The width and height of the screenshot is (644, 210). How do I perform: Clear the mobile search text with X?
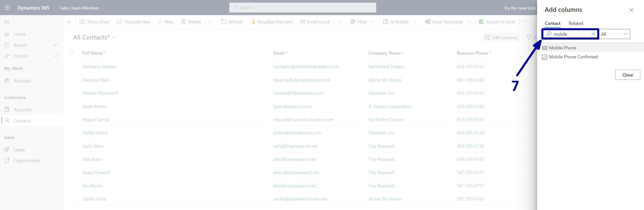point(593,34)
